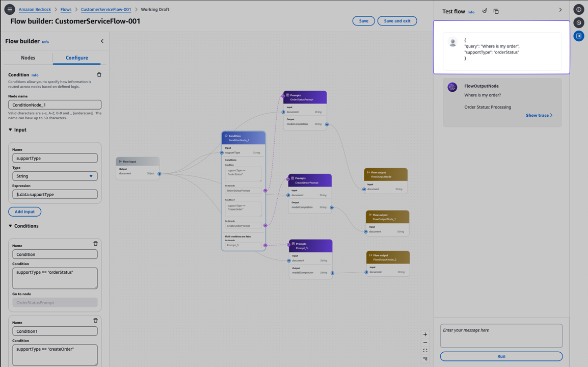Select the Configure tab

click(76, 58)
